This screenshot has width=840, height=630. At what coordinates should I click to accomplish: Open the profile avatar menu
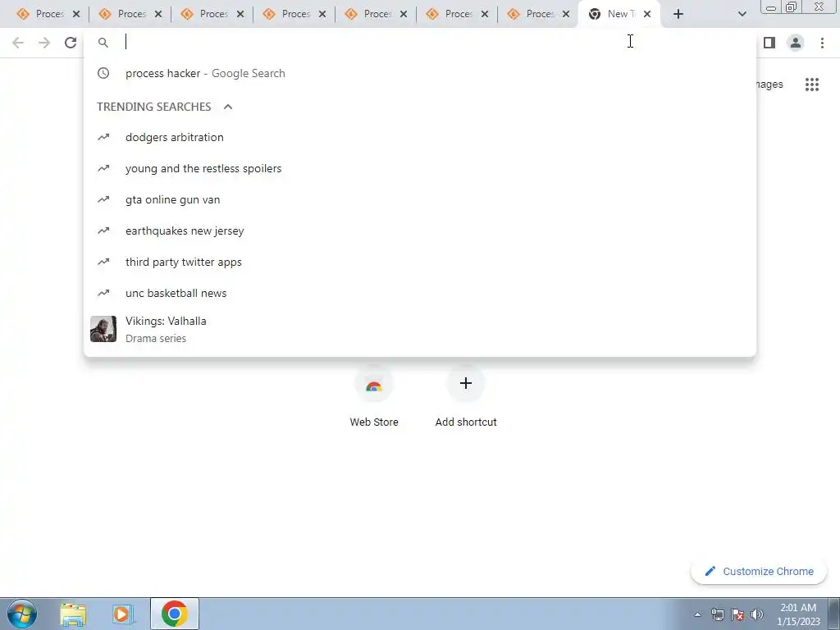(x=796, y=43)
